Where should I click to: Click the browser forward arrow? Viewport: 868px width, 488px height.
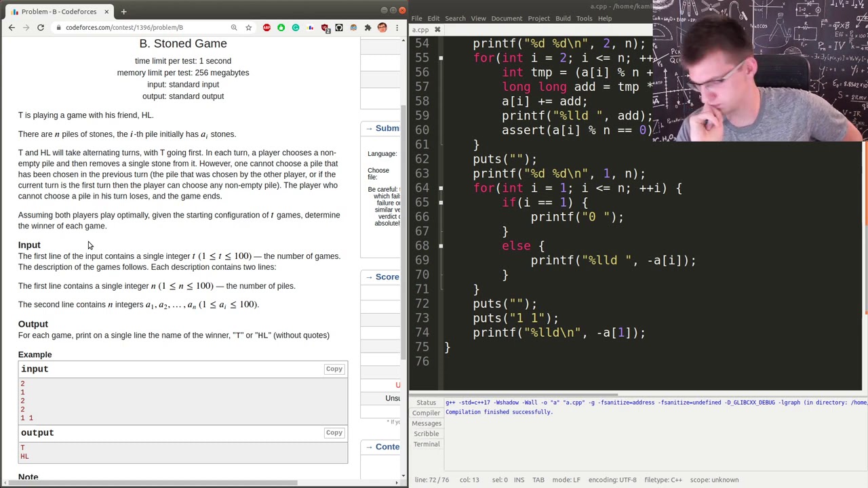pyautogui.click(x=26, y=28)
